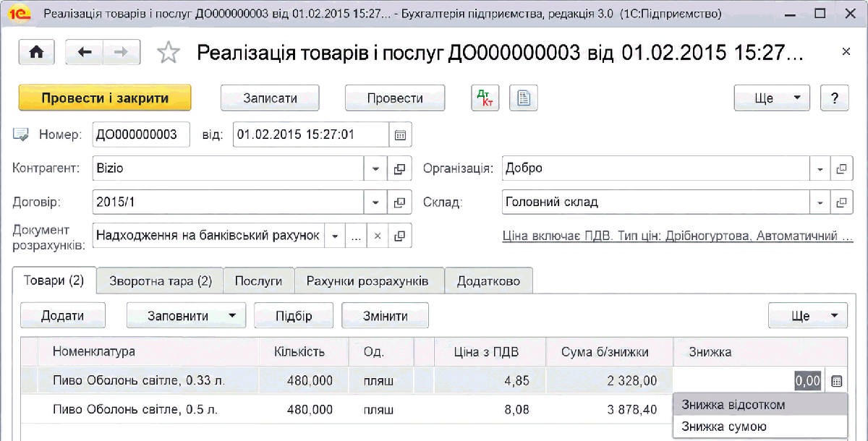The width and height of the screenshot is (868, 441).
Task: Navigate back with the left arrow
Action: click(x=84, y=52)
